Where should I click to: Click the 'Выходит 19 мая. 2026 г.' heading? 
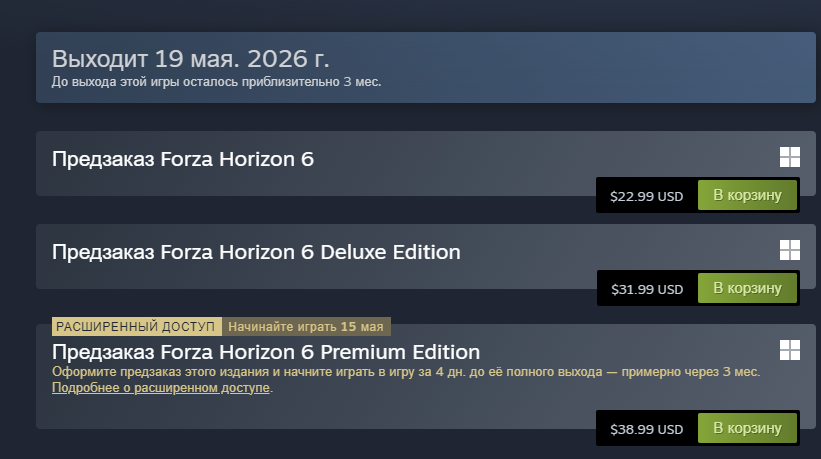(190, 57)
